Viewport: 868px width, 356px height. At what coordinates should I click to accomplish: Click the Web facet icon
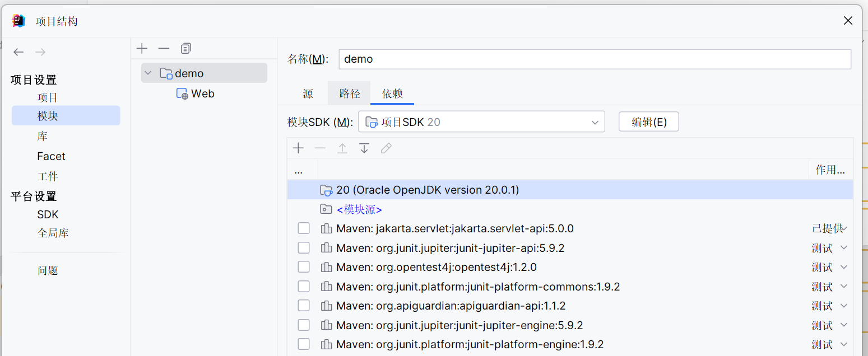click(182, 94)
